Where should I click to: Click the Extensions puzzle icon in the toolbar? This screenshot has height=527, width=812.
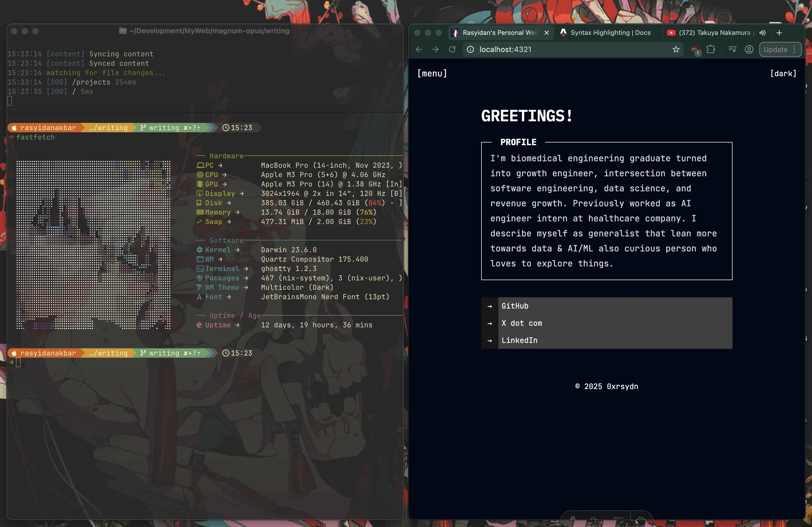(x=711, y=49)
